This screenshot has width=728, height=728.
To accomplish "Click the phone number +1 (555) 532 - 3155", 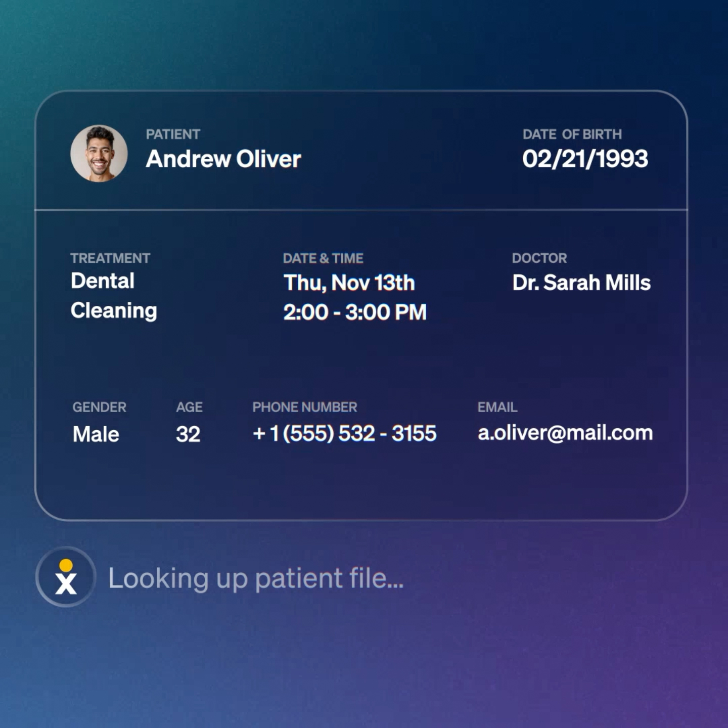I will [x=344, y=434].
